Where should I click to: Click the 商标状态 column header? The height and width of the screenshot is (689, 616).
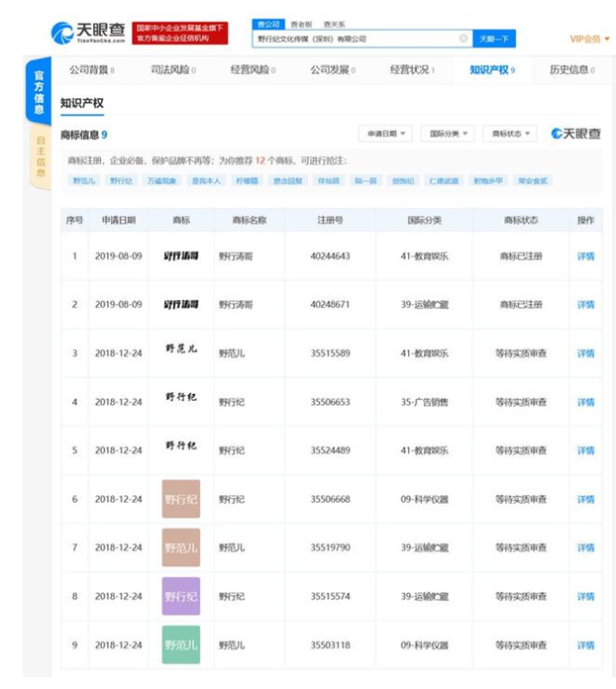tap(521, 220)
